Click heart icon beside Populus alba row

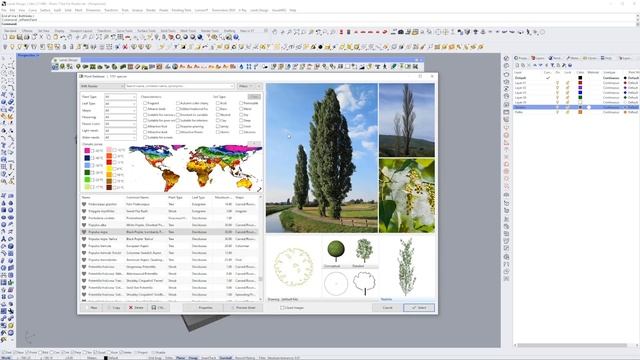point(84,225)
